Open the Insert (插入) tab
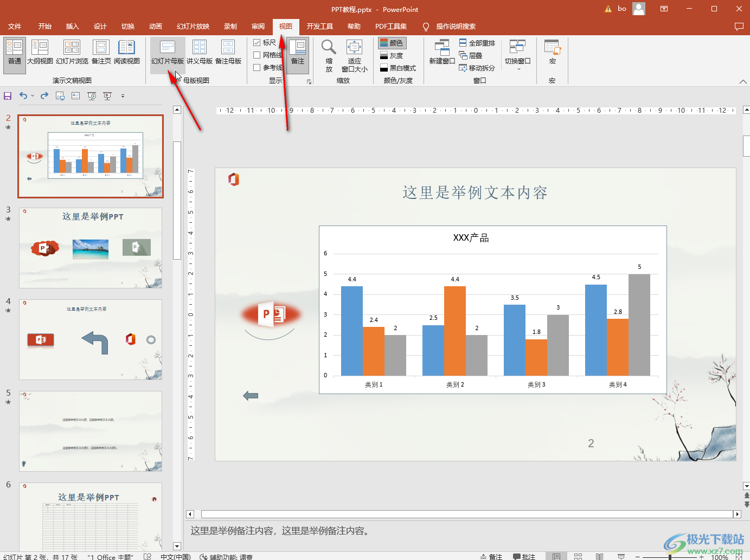 click(x=72, y=26)
